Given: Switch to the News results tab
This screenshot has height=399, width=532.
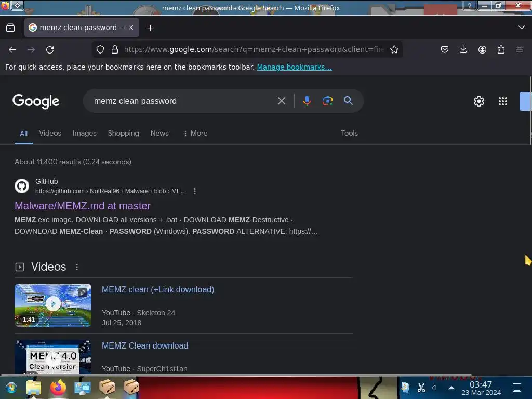Looking at the screenshot, I should click(x=159, y=134).
